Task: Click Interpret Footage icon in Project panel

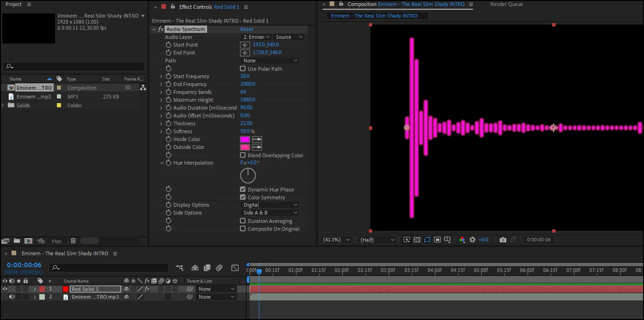Action: pos(6,241)
